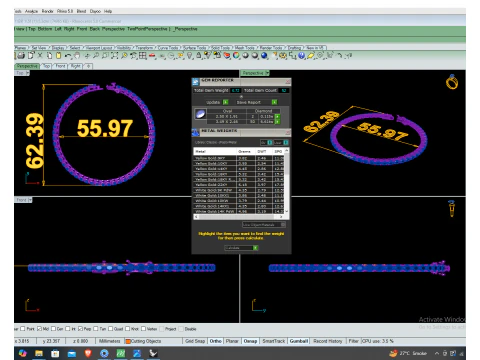This screenshot has height=360, width=480.
Task: Click the Cut scissors icon
Action: point(40,56)
